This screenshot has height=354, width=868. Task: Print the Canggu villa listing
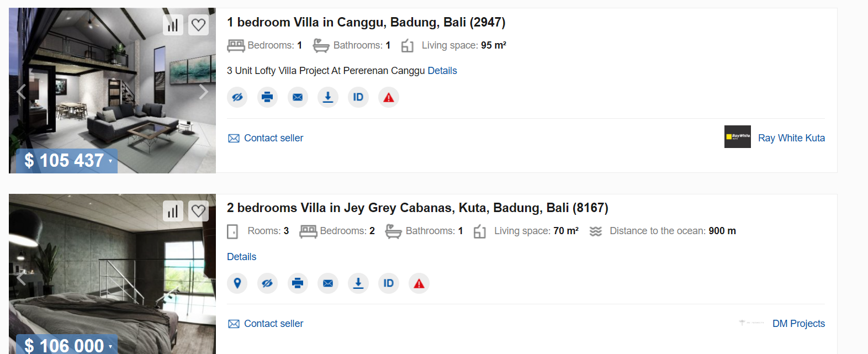[x=267, y=97]
